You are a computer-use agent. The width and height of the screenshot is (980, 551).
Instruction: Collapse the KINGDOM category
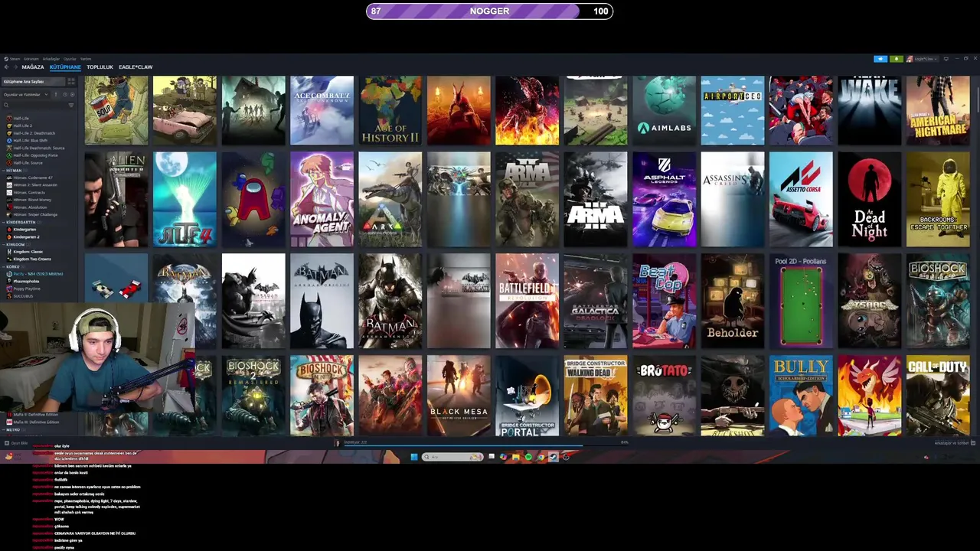[4, 245]
